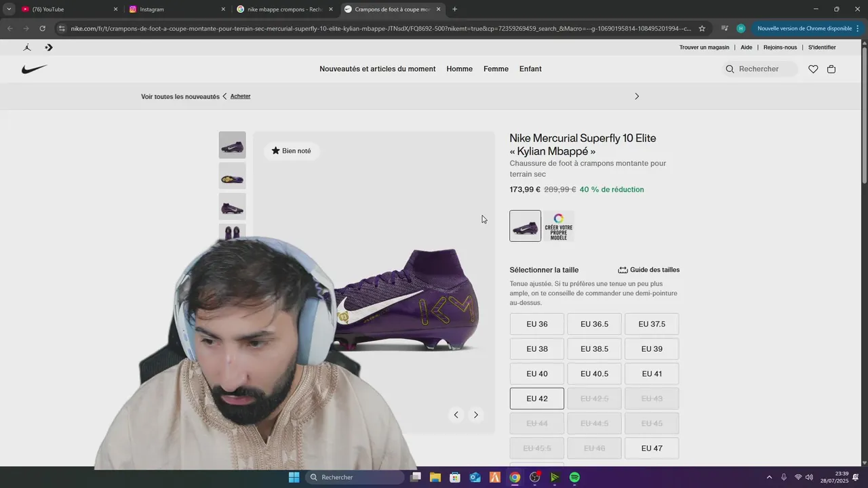Open the shopping bag icon
The width and height of the screenshot is (868, 488).
point(831,69)
